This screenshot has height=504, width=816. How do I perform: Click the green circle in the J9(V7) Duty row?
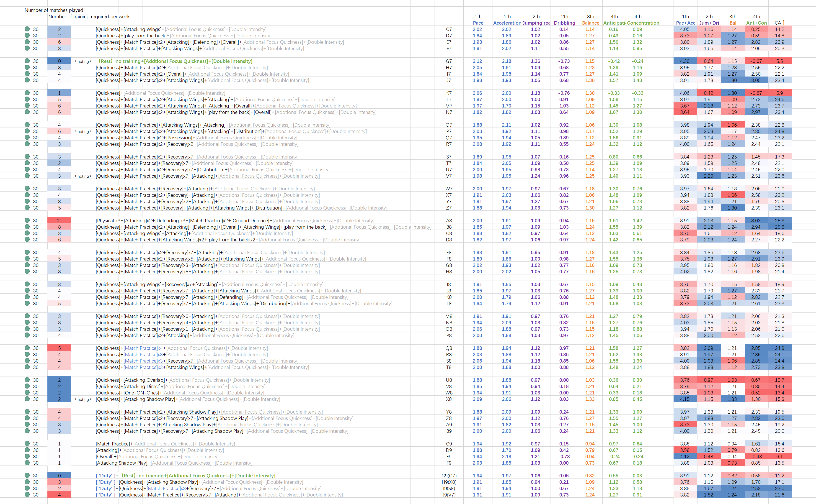(27, 494)
